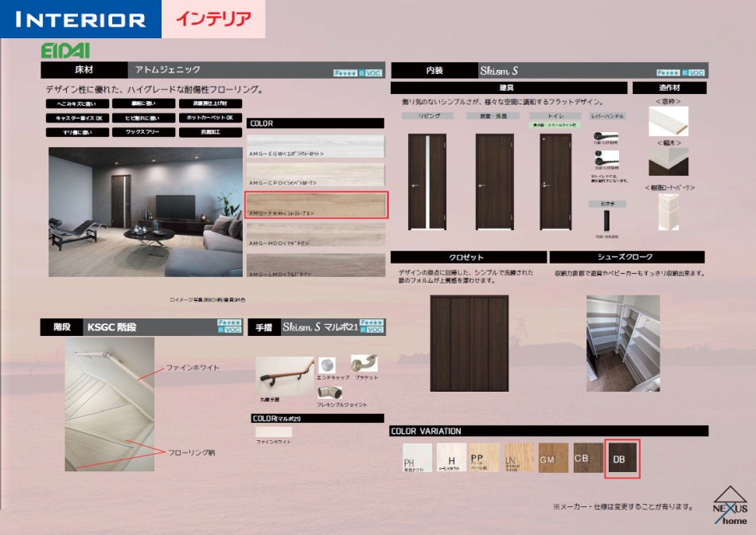Viewport: 756px width, 535px height.
Task: Click the F-star VOC badge in 手摺 header
Action: [x=372, y=326]
